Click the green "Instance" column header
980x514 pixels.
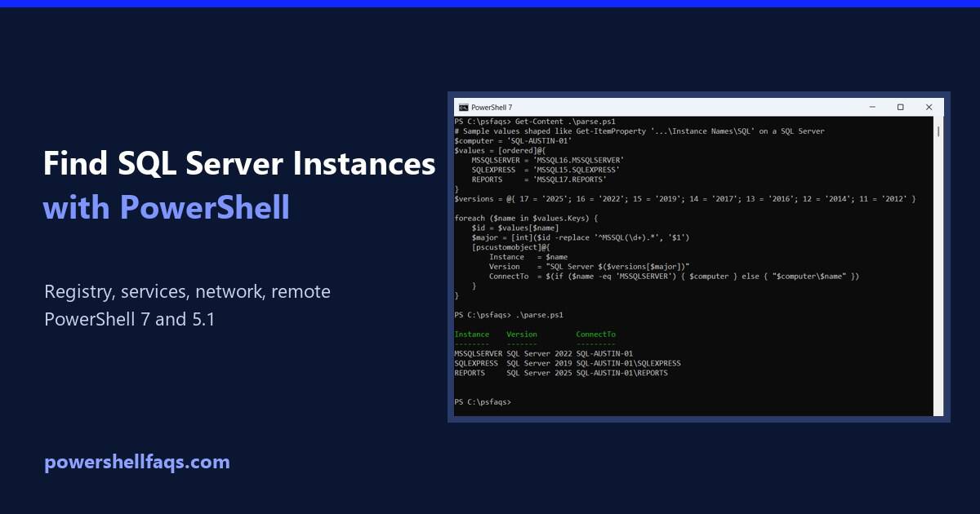pyautogui.click(x=472, y=335)
